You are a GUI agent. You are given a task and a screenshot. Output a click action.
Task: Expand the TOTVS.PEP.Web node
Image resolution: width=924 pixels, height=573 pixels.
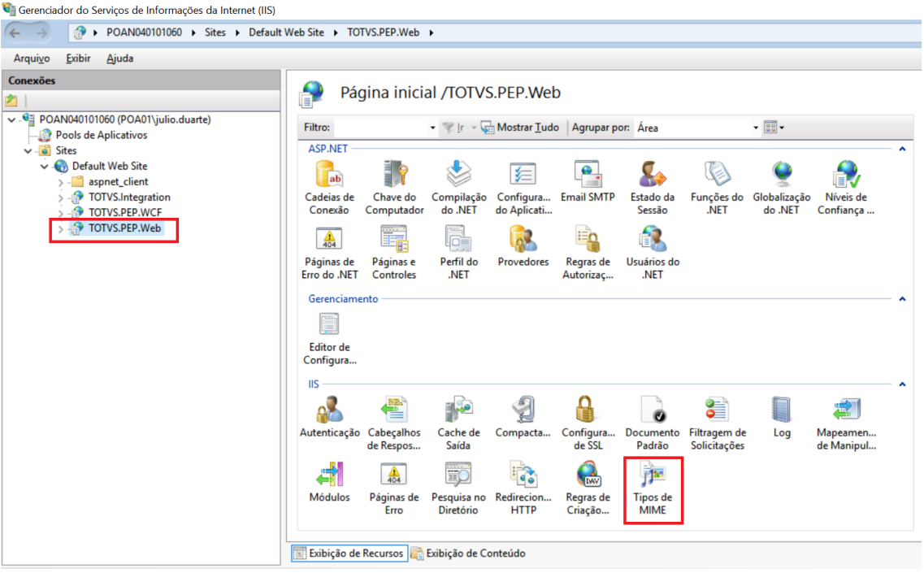61,228
